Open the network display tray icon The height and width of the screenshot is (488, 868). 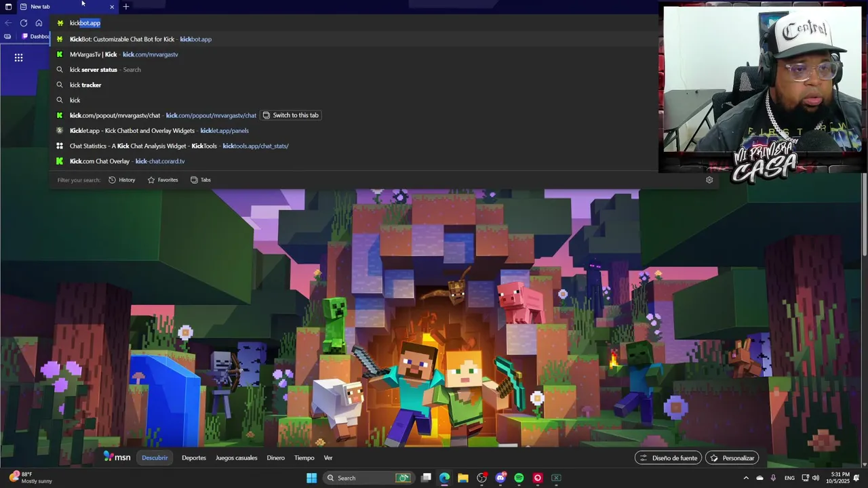tap(806, 478)
